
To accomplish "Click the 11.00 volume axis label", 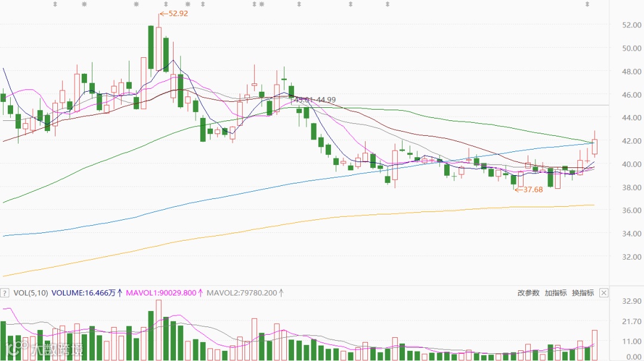I will (x=631, y=341).
